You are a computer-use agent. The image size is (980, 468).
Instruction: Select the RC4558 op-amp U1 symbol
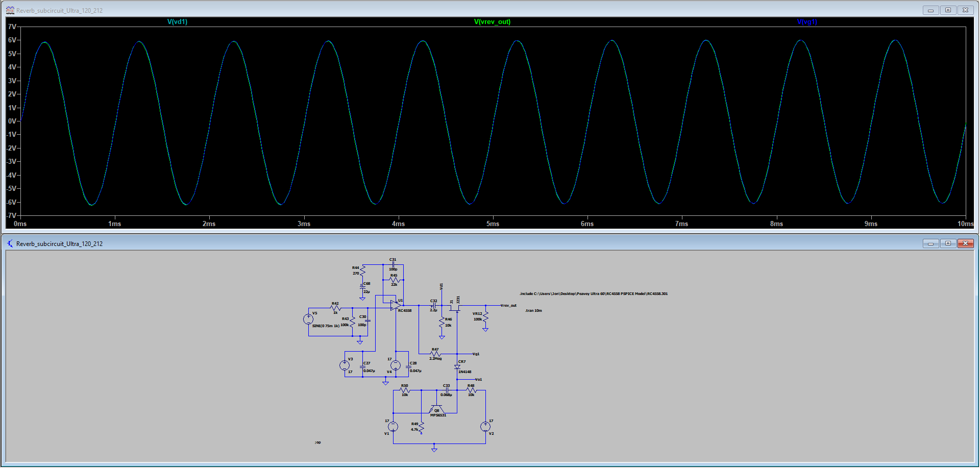pos(395,305)
